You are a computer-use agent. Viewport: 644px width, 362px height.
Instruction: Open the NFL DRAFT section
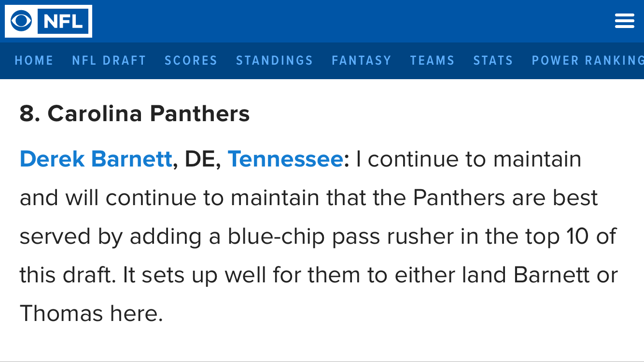coord(109,60)
